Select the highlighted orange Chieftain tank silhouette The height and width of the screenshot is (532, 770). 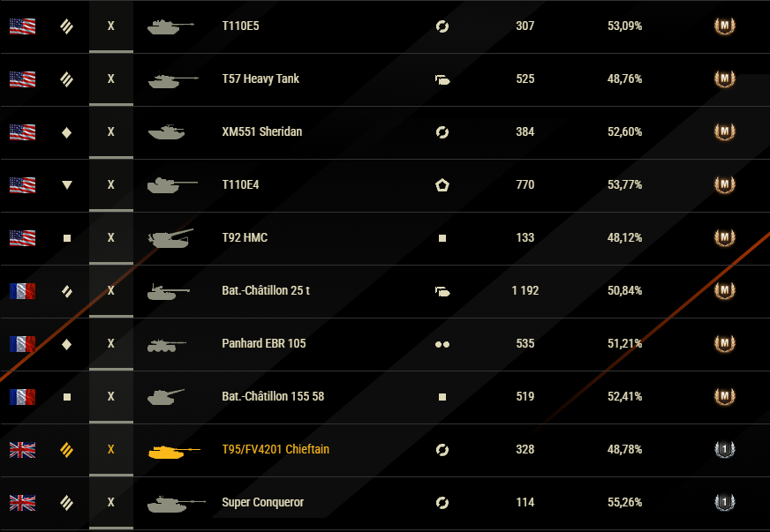[x=174, y=451]
